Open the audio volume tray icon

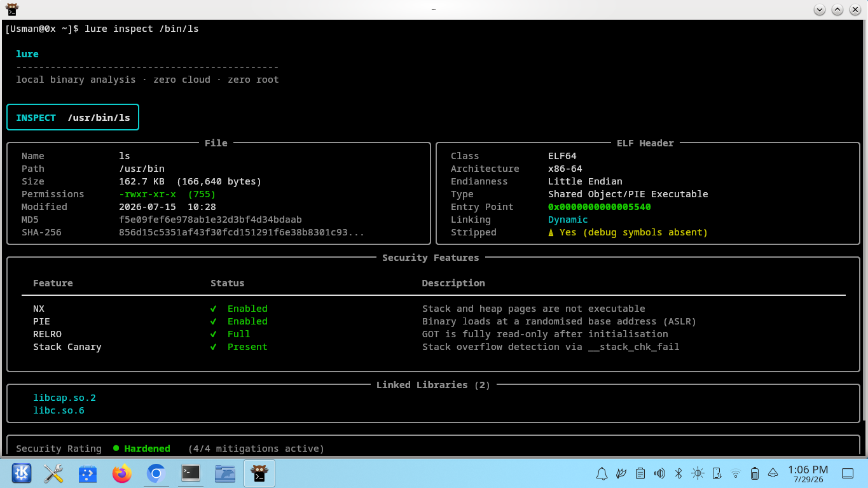659,473
